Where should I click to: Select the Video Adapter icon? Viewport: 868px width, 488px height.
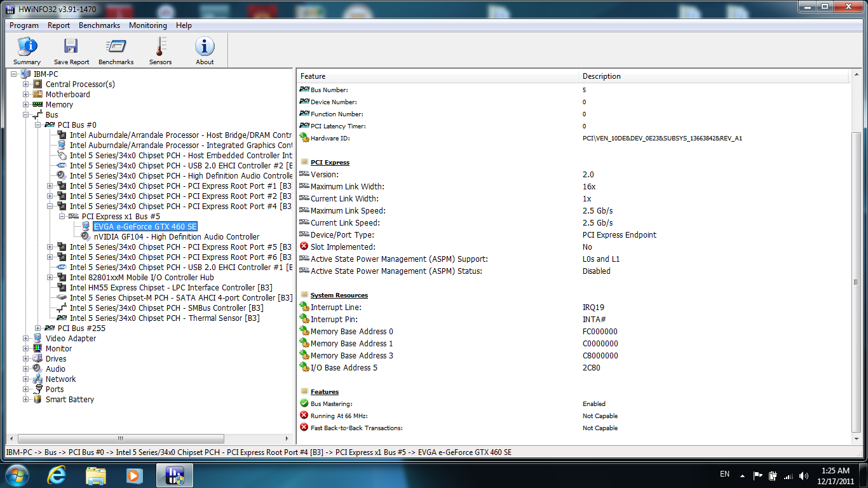point(38,338)
